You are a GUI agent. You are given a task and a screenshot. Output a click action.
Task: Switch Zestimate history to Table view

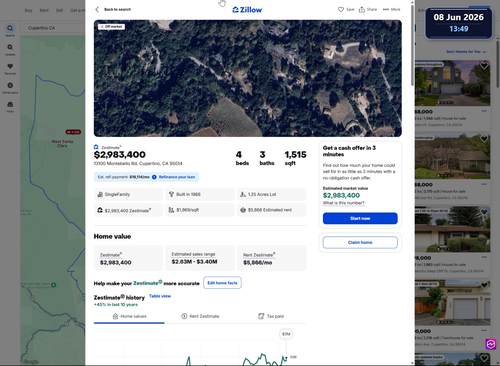tap(160, 296)
